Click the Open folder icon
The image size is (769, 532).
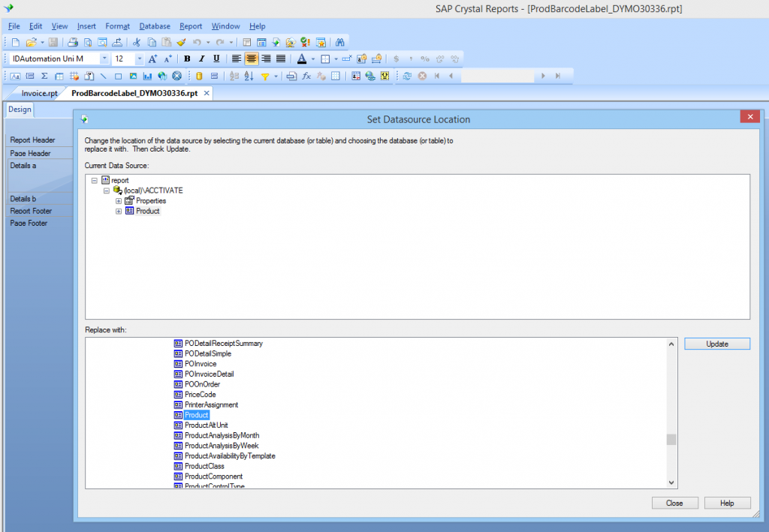tap(31, 43)
